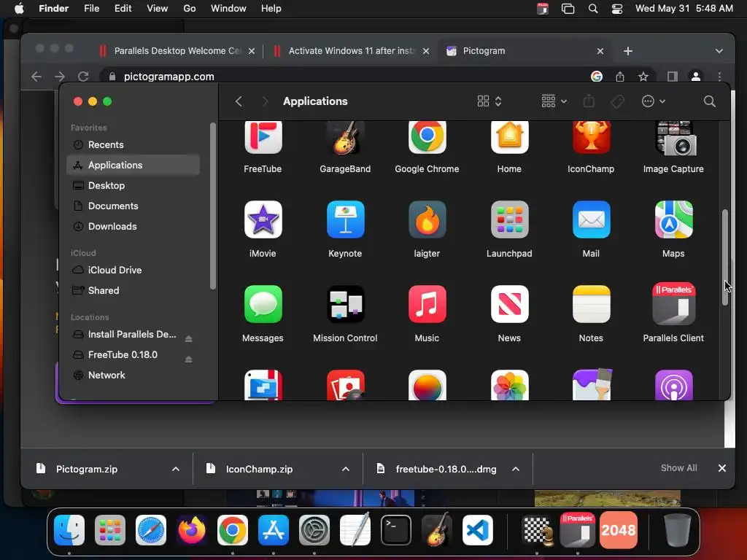Open Network in Finder sidebar
Image resolution: width=747 pixels, height=560 pixels.
point(133,376)
